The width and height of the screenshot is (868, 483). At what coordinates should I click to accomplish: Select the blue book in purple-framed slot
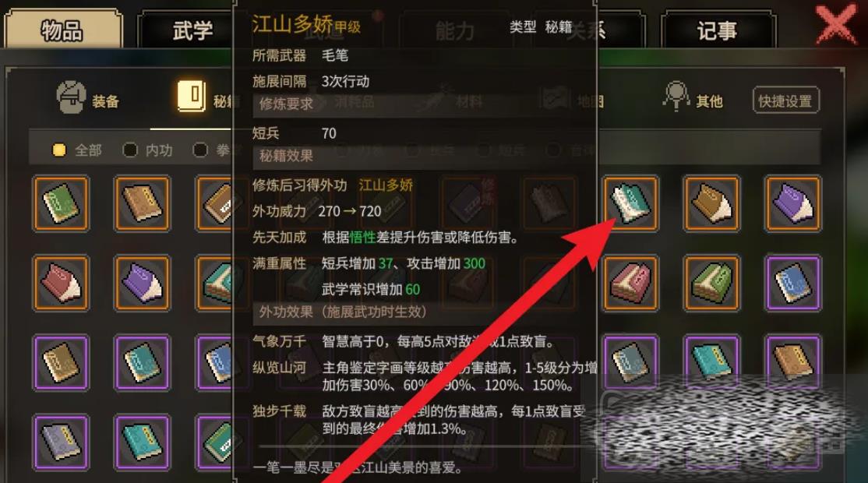[x=792, y=283]
